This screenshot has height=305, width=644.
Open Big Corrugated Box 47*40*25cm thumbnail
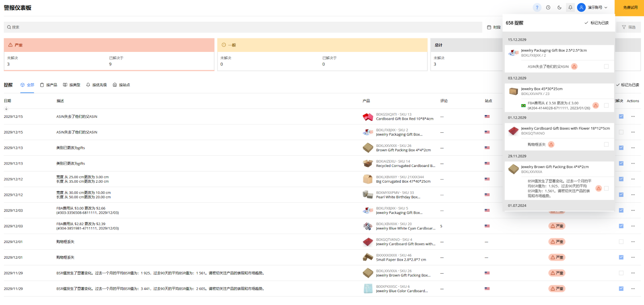(368, 179)
